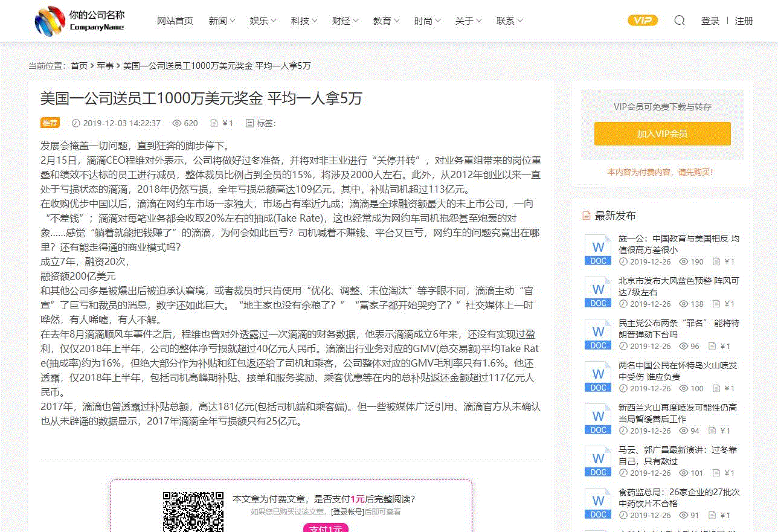Screen dimensions: 778x532
Task: Go to 网站首页 in the navigation
Action: [x=175, y=21]
